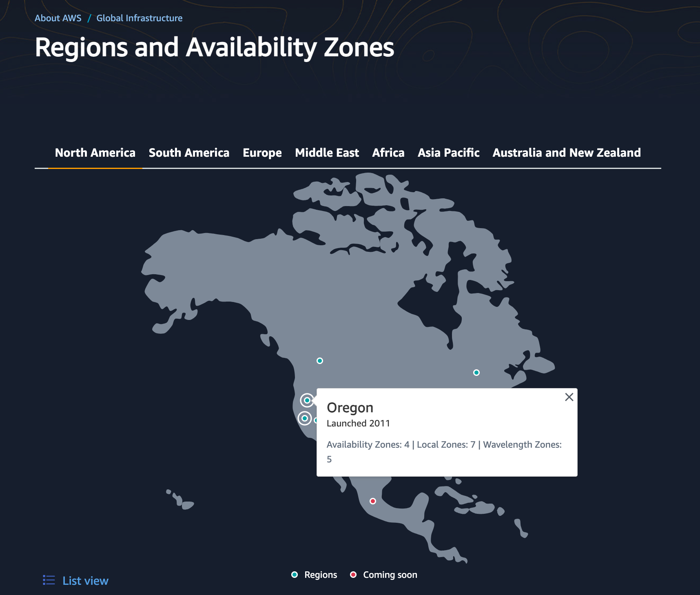The image size is (700, 595).
Task: Select the ringed region marker below Oregon
Action: click(x=305, y=418)
